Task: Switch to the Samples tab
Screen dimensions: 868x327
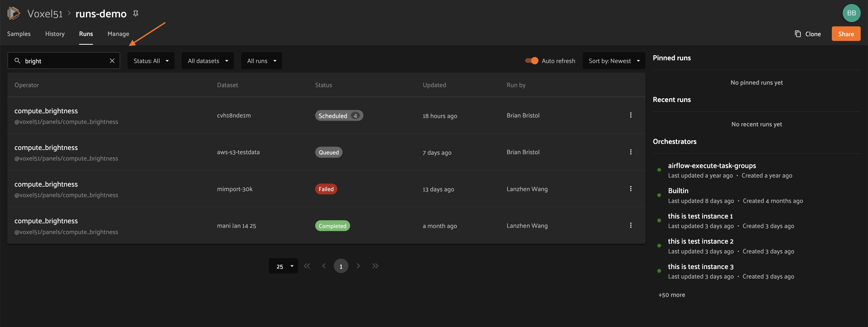Action: click(19, 34)
